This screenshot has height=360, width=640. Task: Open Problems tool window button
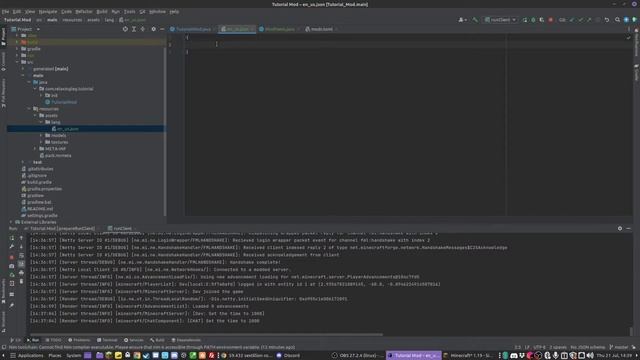[x=79, y=340]
